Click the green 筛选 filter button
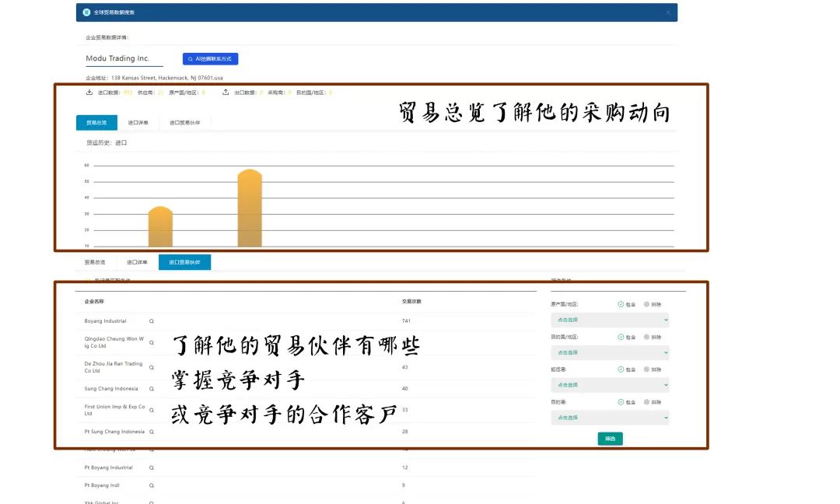Screen dimensions: 840x504 coord(610,439)
